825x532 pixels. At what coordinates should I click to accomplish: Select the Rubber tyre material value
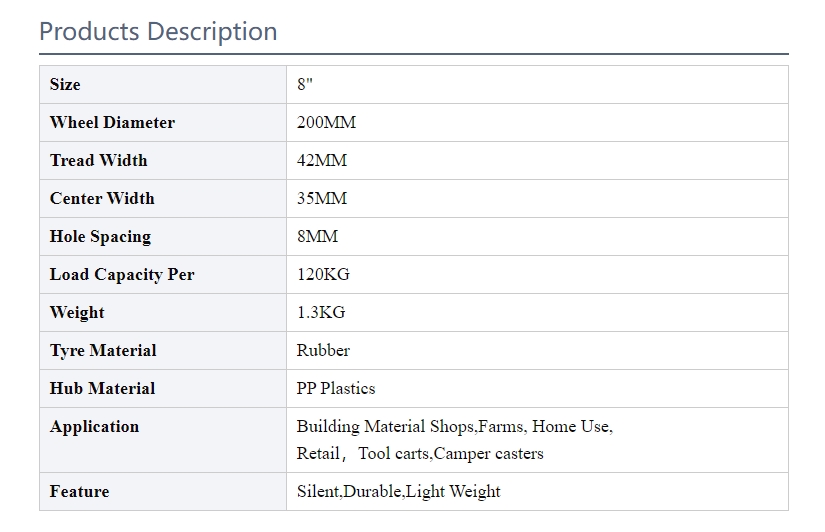coord(323,351)
